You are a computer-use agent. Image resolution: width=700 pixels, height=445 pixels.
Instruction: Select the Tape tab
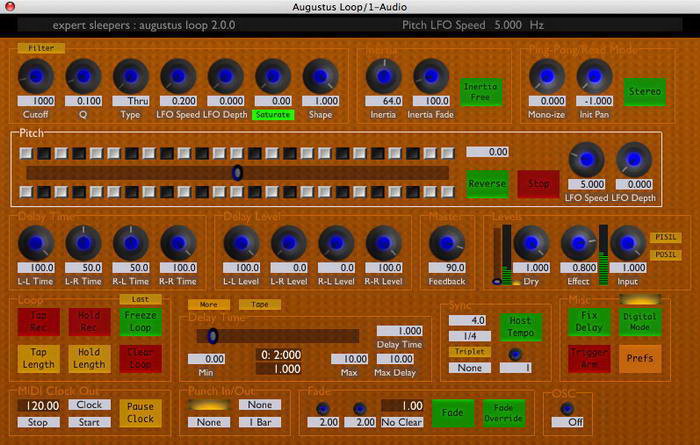pos(259,304)
